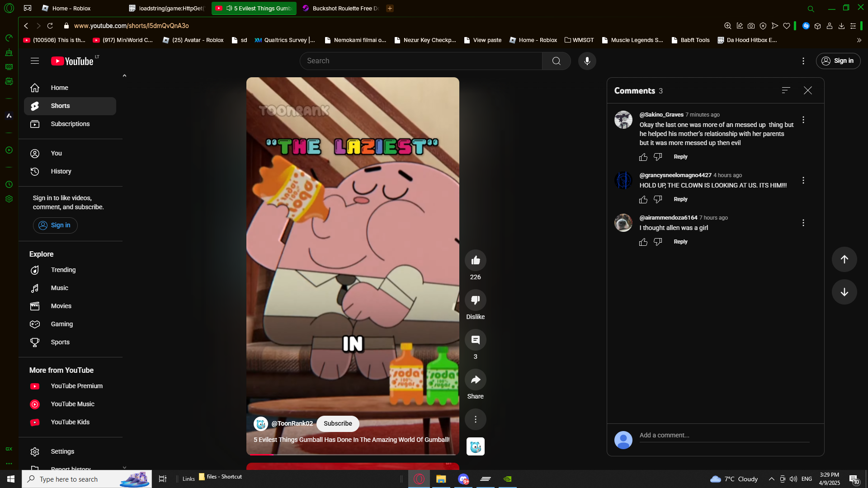The image size is (868, 488).
Task: Open Trending in Explore section
Action: 70,270
